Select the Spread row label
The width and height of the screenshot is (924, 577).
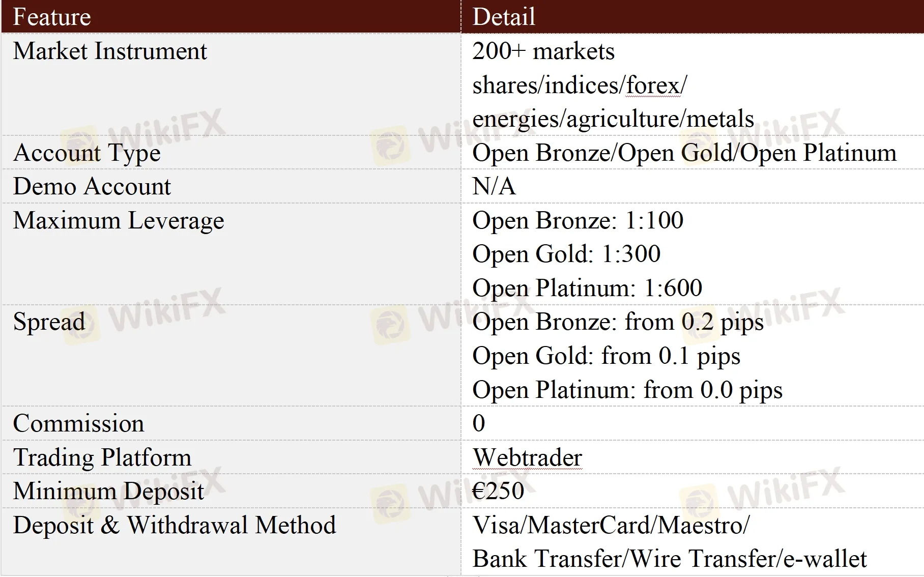[x=49, y=322]
